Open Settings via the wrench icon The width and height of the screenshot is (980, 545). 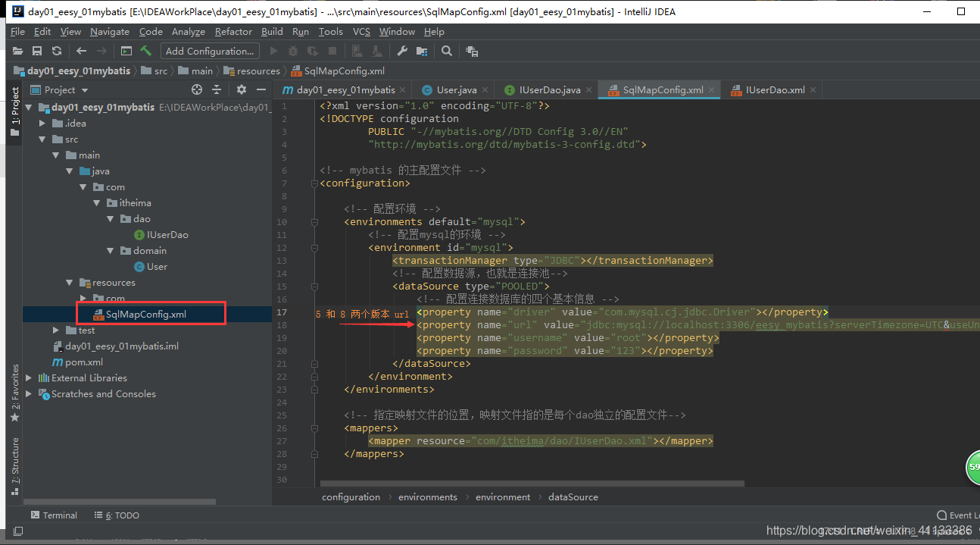coord(402,51)
